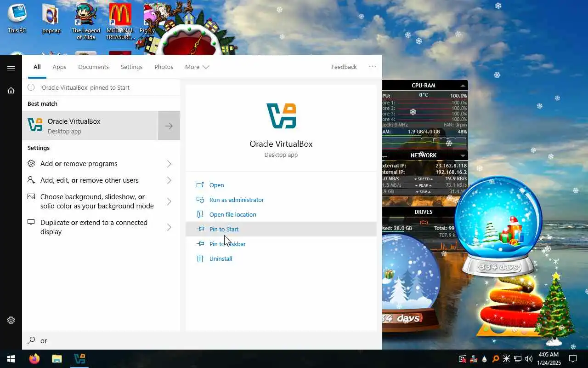The height and width of the screenshot is (368, 588).
Task: Expand the arrow next to the Oracle VirtualBox result
Action: (169, 126)
